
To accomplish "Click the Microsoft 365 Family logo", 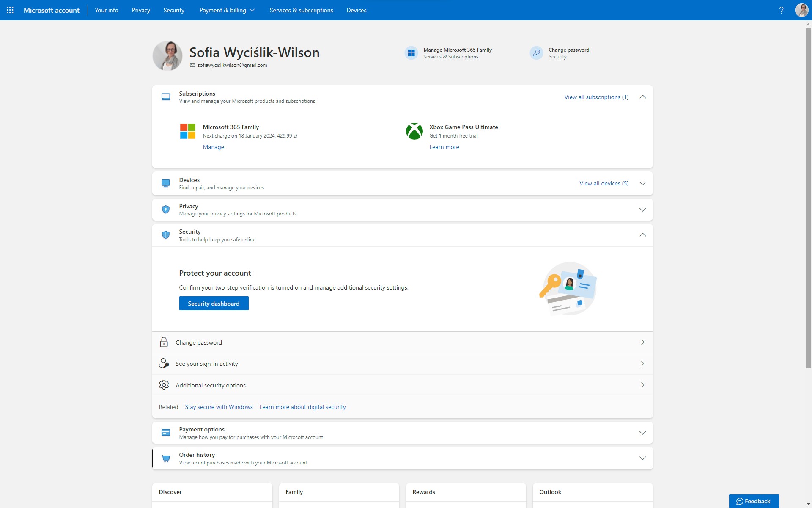I will tap(188, 131).
